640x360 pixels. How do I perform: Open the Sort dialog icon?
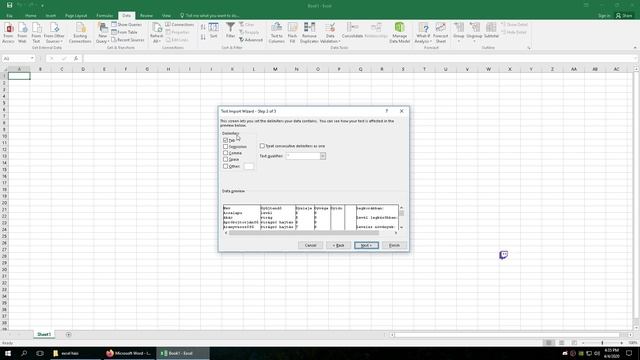click(213, 31)
